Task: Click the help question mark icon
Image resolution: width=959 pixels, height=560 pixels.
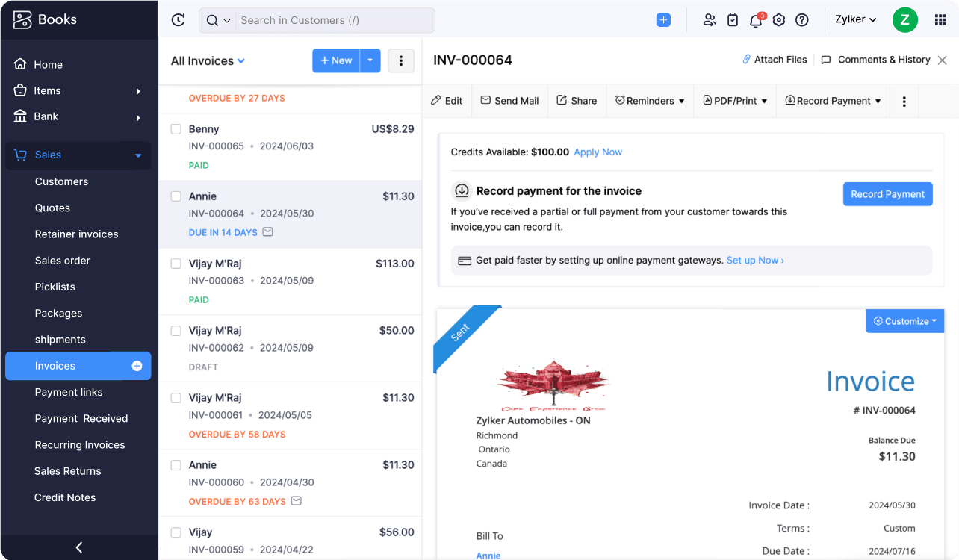Action: [802, 20]
